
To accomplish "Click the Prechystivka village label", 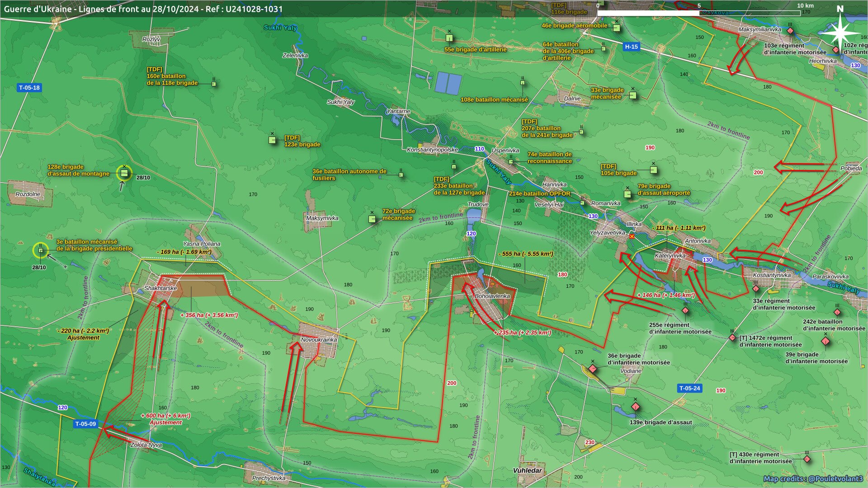I will [269, 478].
